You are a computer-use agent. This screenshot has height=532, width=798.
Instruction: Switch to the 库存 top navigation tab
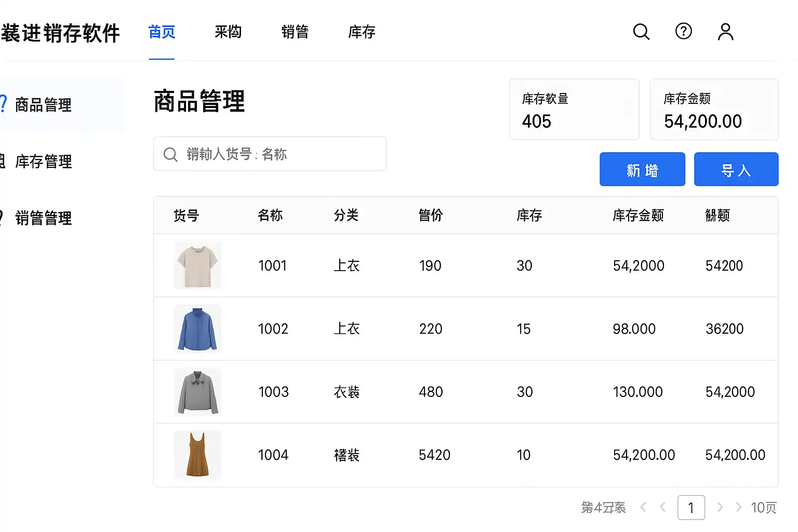[x=362, y=32]
